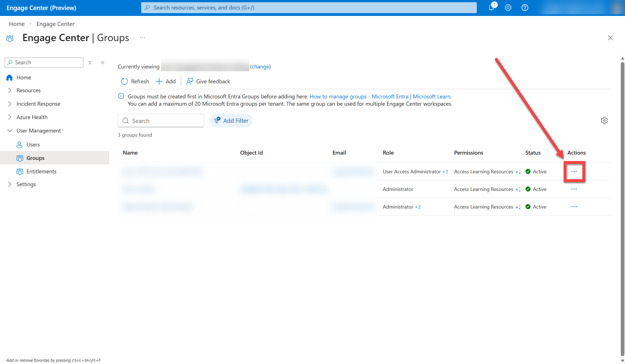
Task: Click the Engage Center groups page icon
Action: click(10, 38)
